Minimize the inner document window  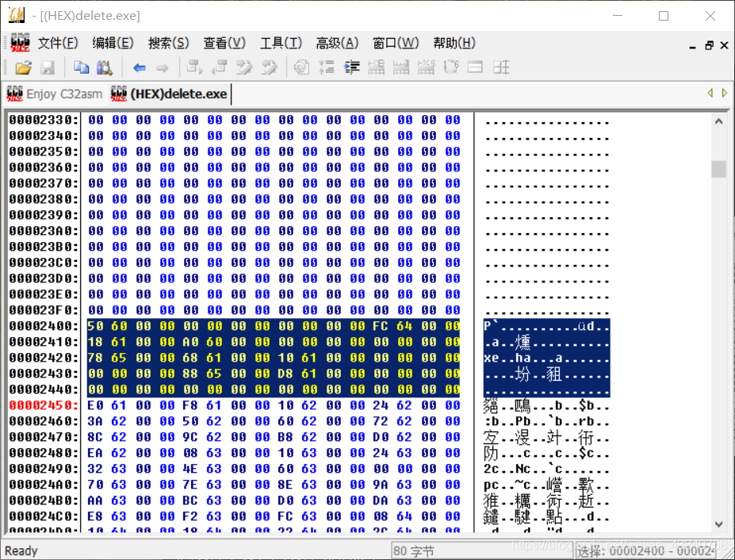click(692, 45)
